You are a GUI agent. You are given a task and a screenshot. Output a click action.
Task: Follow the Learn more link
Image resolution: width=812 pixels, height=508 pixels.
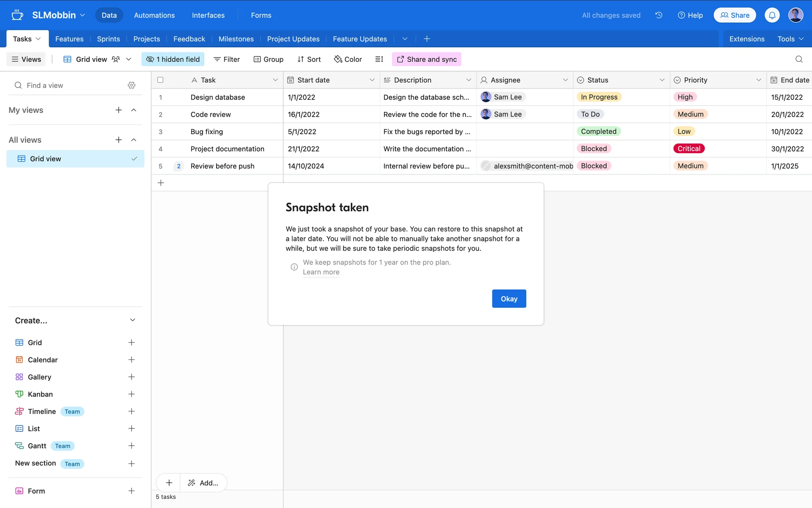click(321, 272)
